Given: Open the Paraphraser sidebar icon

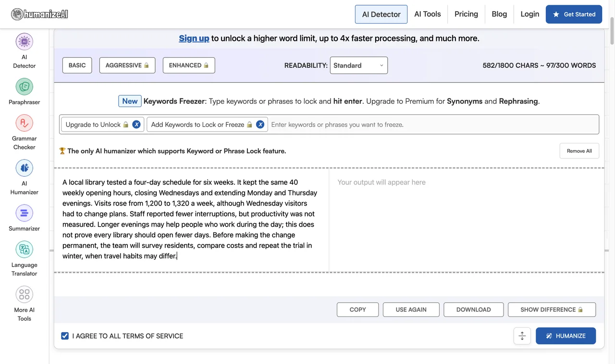Looking at the screenshot, I should click(x=24, y=87).
